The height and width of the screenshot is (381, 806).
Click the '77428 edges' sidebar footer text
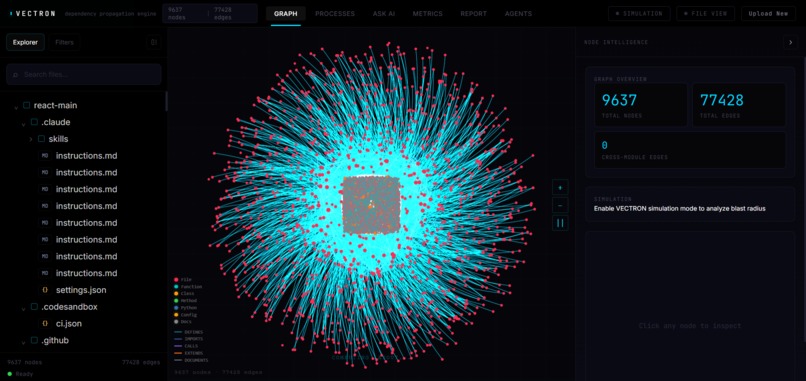point(141,362)
